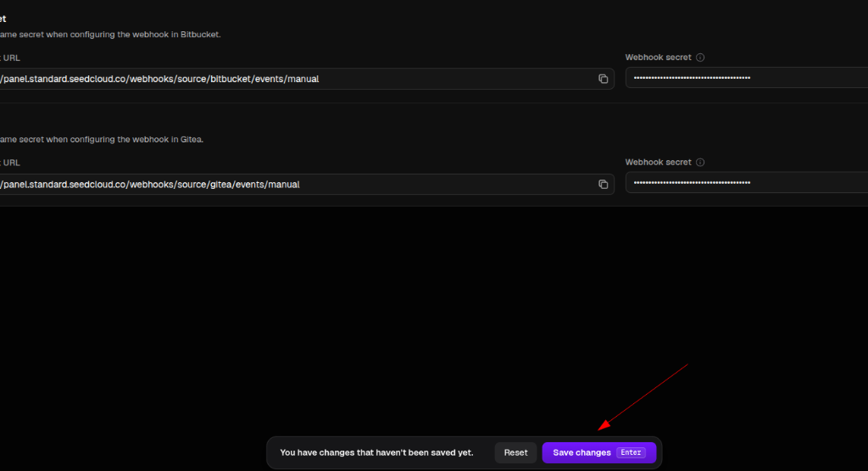Select the Gitea webhook URL field
The width and height of the screenshot is (868, 471).
(x=307, y=185)
